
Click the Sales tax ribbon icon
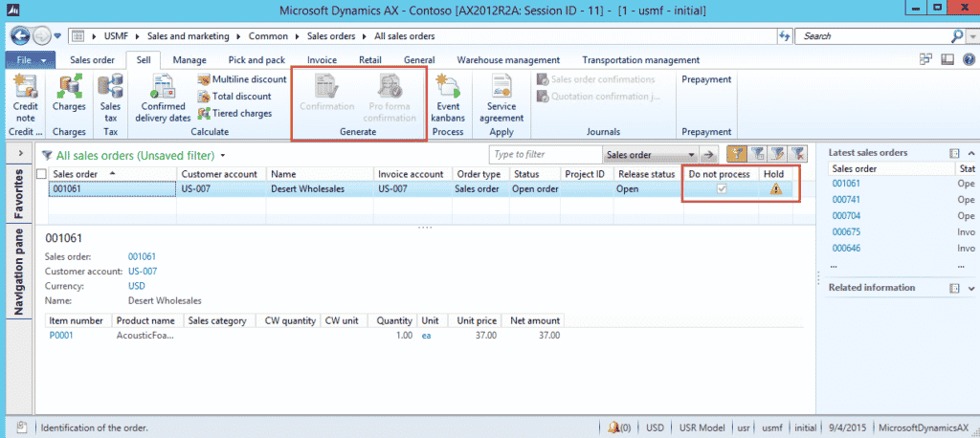(111, 99)
